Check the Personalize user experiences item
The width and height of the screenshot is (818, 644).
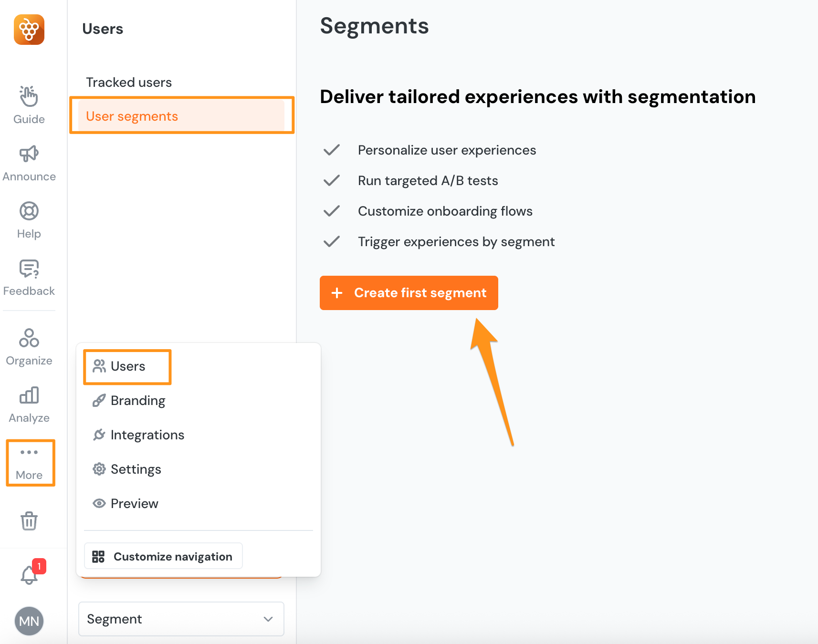tap(447, 150)
